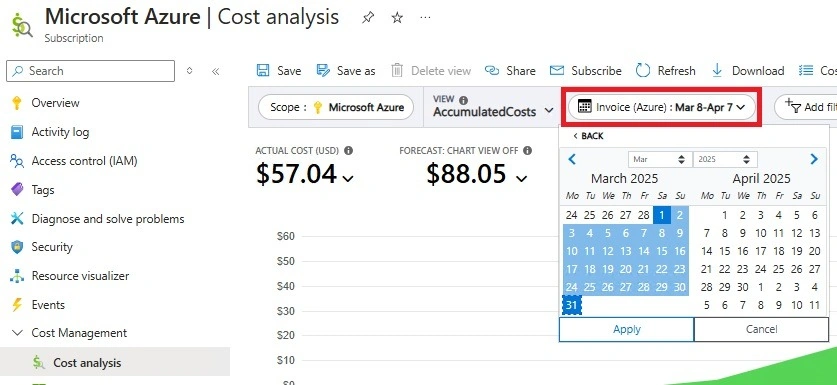Click the Save button

point(279,70)
